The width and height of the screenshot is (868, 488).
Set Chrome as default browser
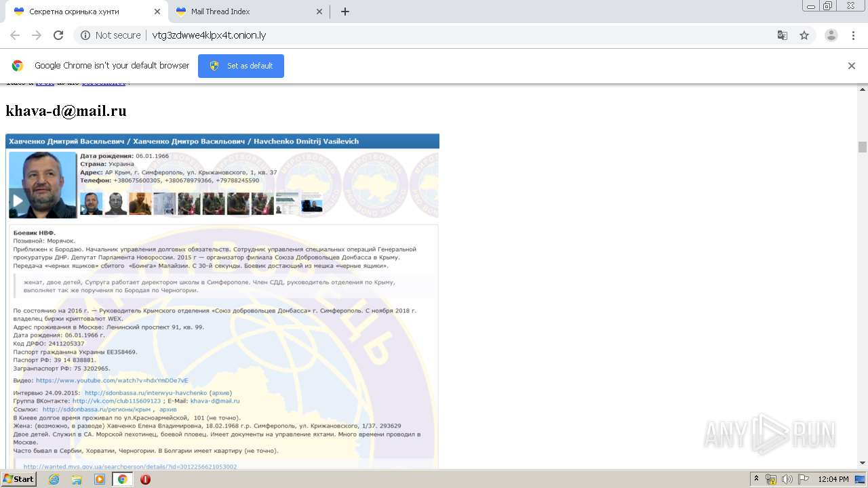tap(241, 66)
